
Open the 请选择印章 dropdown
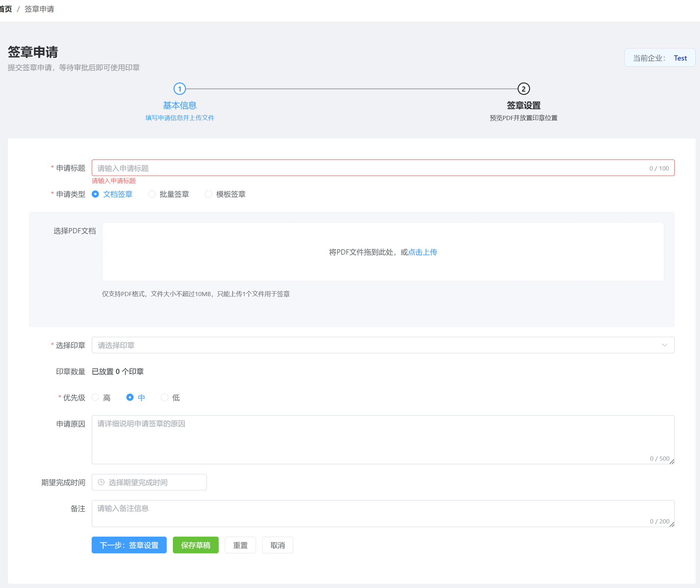pos(367,345)
